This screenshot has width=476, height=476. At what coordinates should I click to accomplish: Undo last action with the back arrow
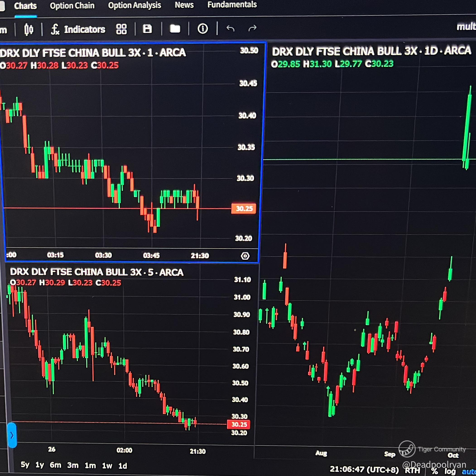tap(230, 29)
